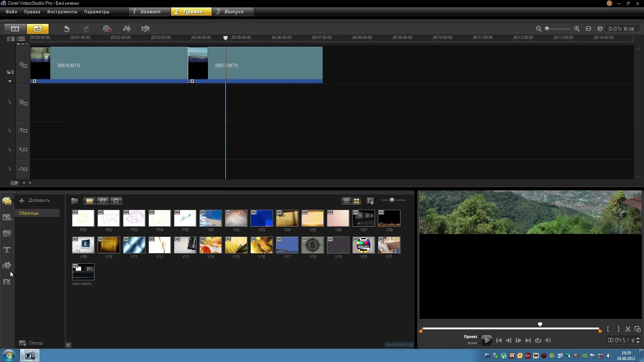Expand the track manager down arrow

click(10, 81)
